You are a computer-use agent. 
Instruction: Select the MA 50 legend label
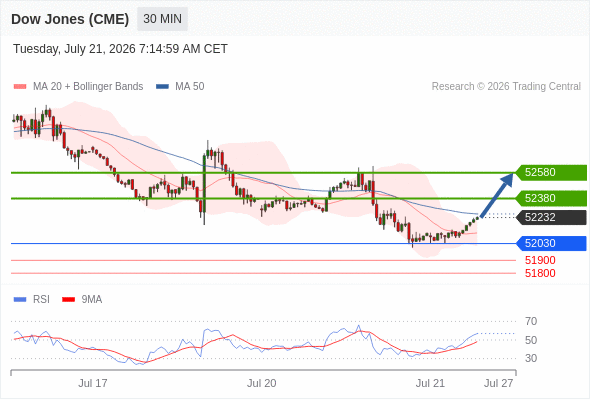point(190,87)
